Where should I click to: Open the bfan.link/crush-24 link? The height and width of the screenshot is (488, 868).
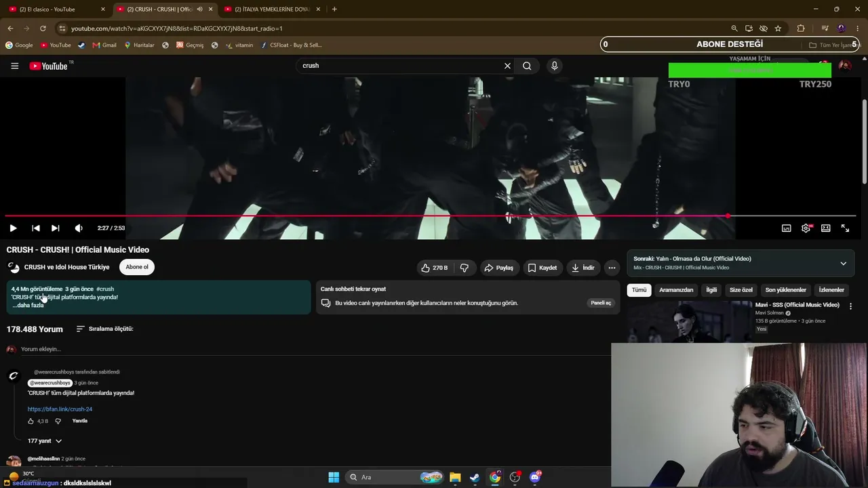click(60, 409)
